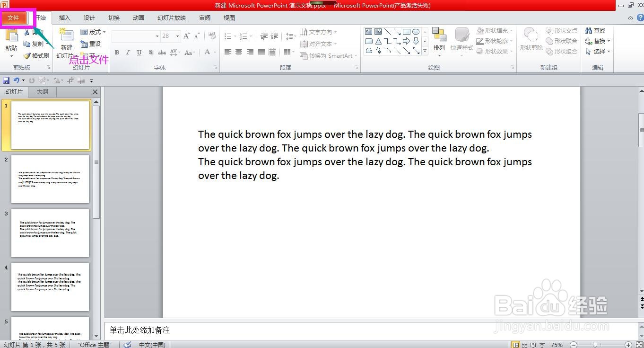The width and height of the screenshot is (644, 348).
Task: Click the 形状效果 shape effects button
Action: click(x=495, y=52)
